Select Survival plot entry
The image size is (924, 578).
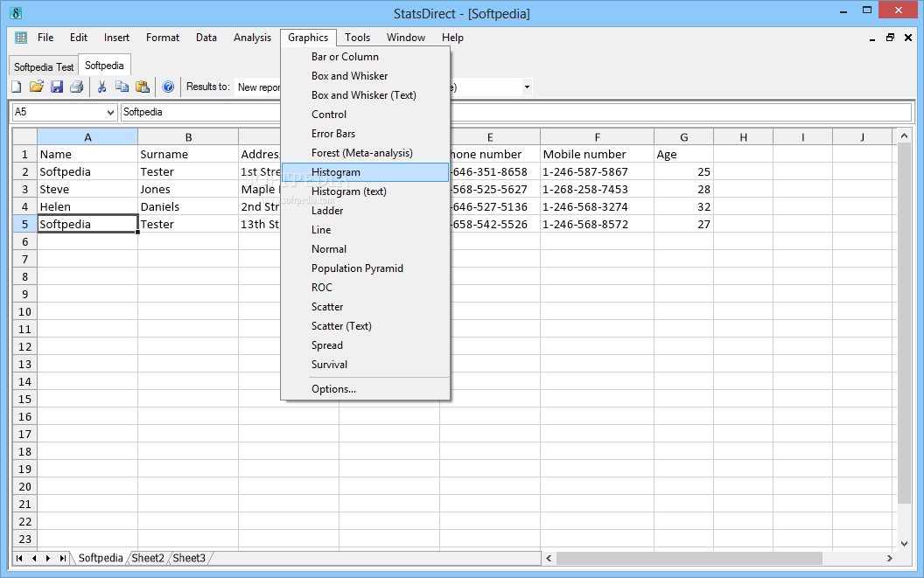(366, 365)
